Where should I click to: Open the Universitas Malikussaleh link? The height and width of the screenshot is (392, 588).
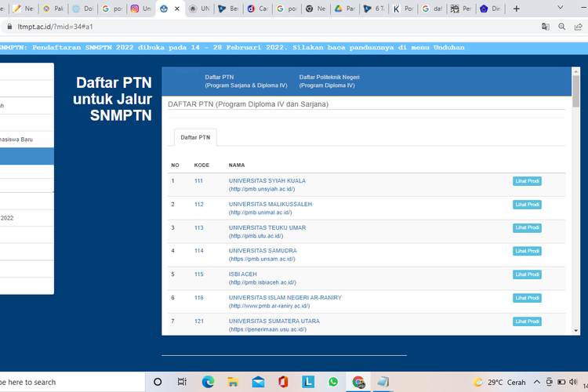[x=270, y=204]
